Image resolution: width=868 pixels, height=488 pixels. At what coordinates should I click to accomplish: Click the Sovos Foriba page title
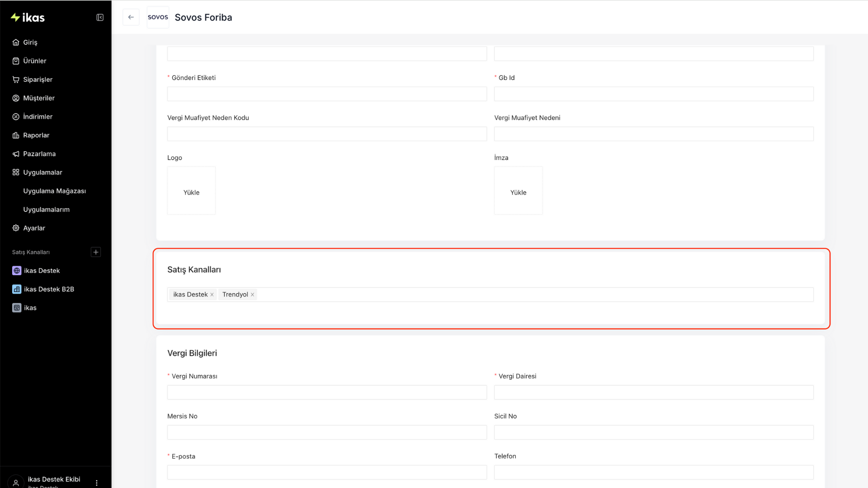coord(203,17)
